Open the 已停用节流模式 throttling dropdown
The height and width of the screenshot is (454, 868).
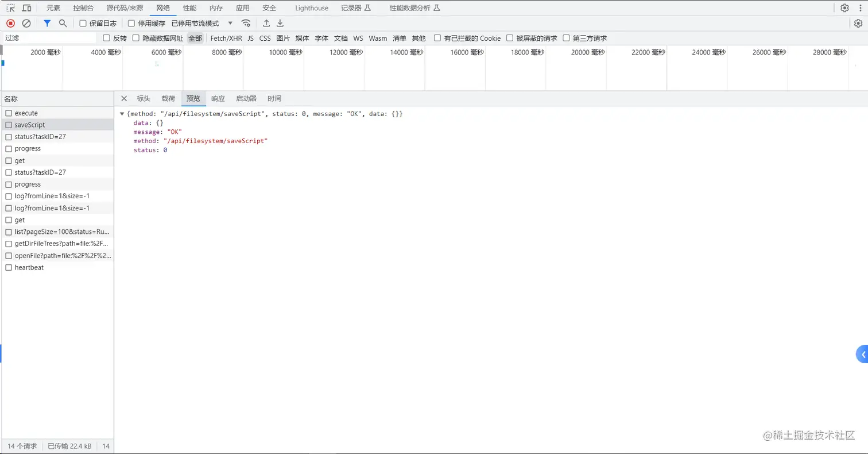pos(202,24)
